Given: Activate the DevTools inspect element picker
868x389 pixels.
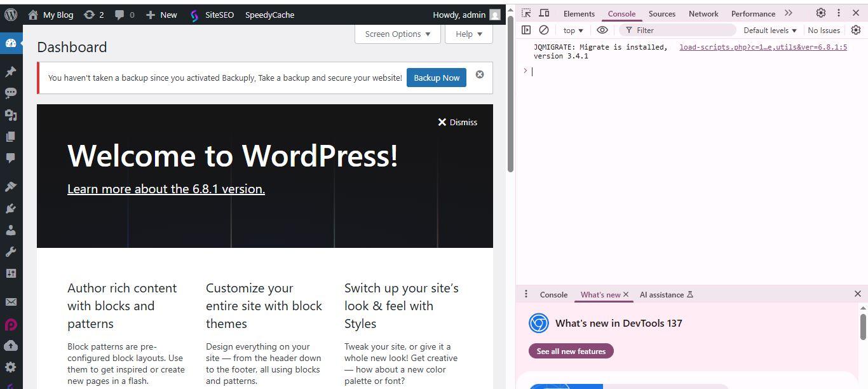Looking at the screenshot, I should (x=526, y=13).
